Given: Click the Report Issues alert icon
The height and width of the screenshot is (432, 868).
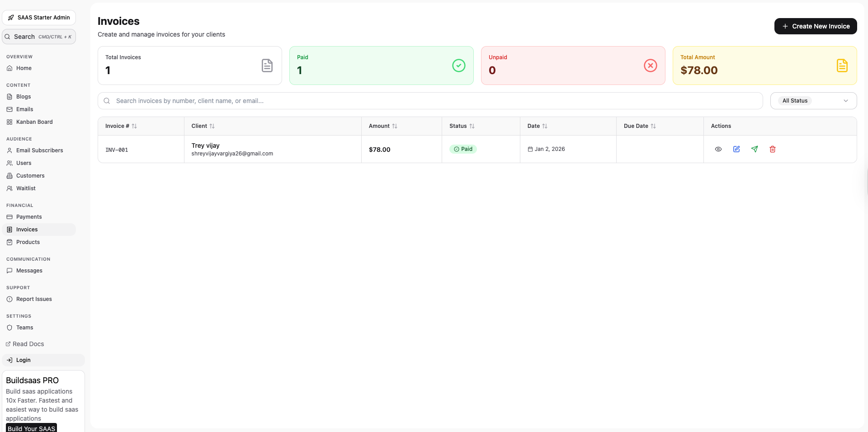Looking at the screenshot, I should coord(9,299).
